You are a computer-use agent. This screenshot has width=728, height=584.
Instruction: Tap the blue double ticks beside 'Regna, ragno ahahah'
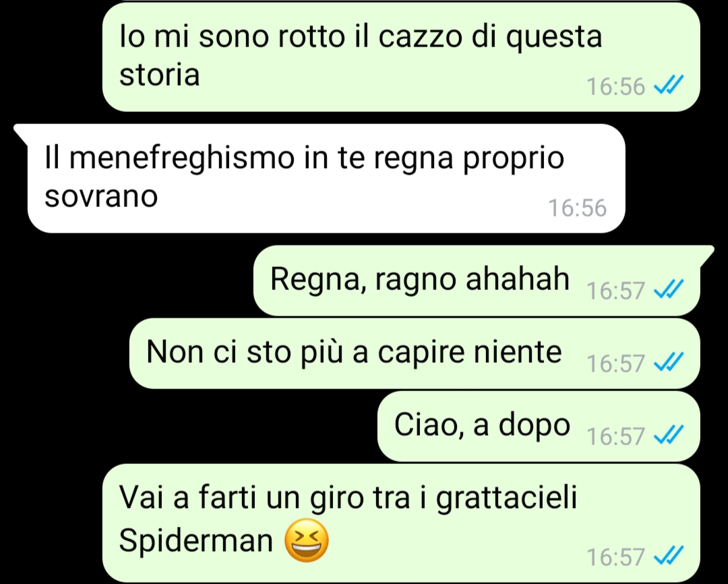669,289
